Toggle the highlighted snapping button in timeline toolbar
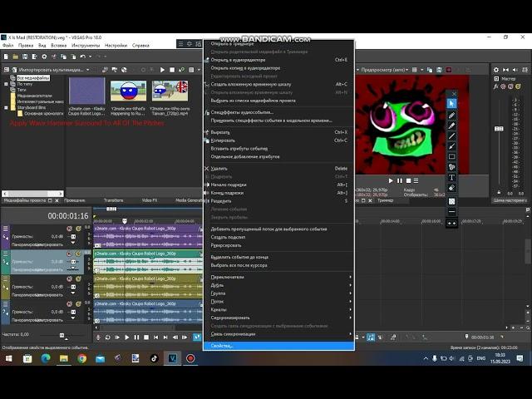The width and height of the screenshot is (532, 399). click(371, 337)
